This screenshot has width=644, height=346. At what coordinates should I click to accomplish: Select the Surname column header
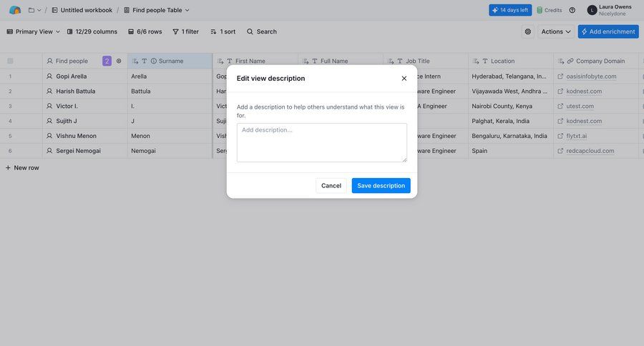pyautogui.click(x=171, y=61)
